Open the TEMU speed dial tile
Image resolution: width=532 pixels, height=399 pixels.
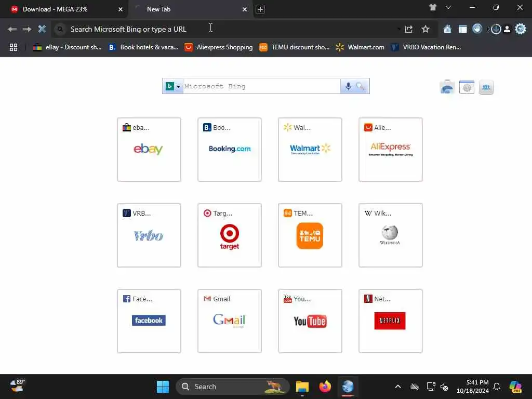(x=310, y=235)
